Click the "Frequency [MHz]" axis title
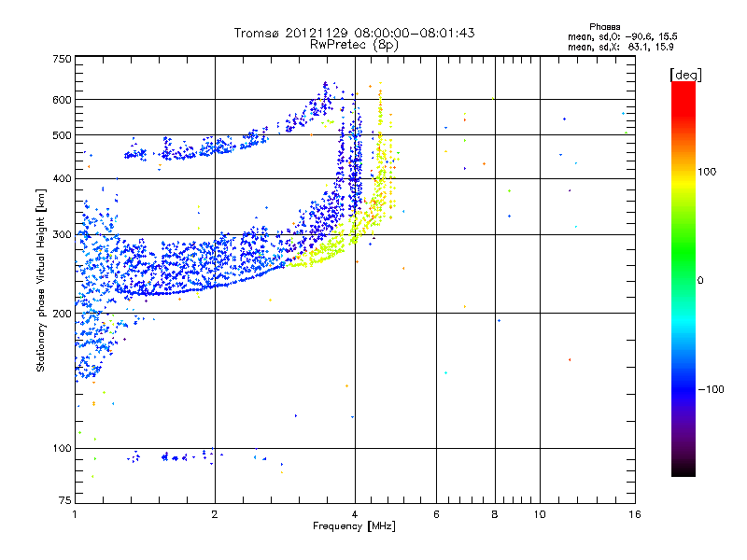This screenshot has width=747, height=560. pos(354,526)
